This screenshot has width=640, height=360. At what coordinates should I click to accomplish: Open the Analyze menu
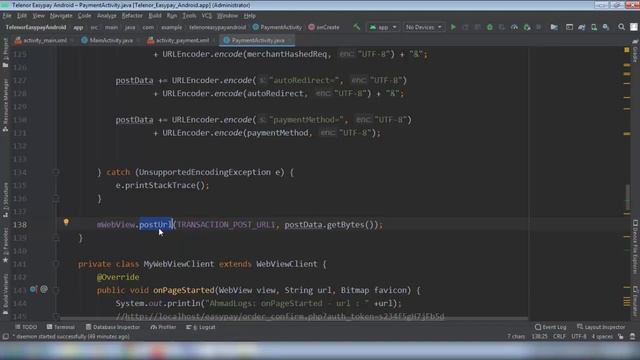(x=107, y=16)
